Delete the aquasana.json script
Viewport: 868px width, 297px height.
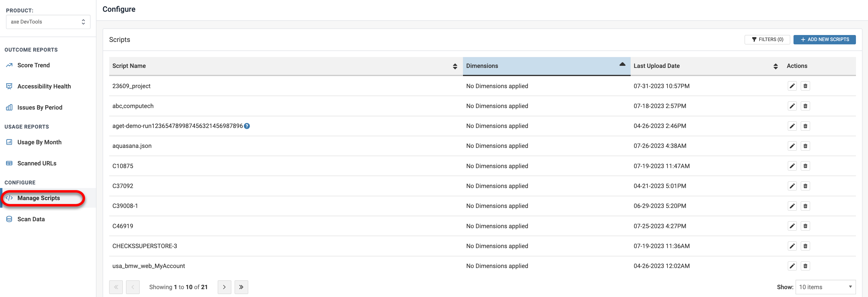(805, 146)
